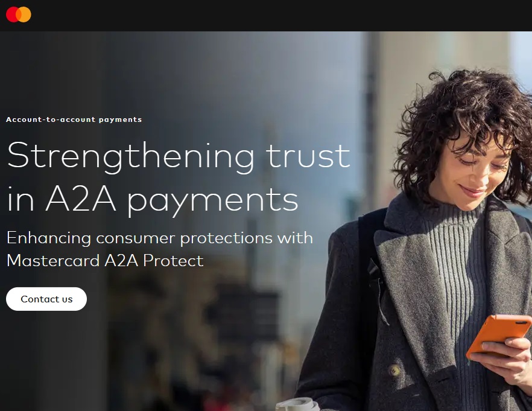Screen dimensions: 532x411
Task: Click the paper coffee cup at the bottom edge
Action: (x=298, y=404)
